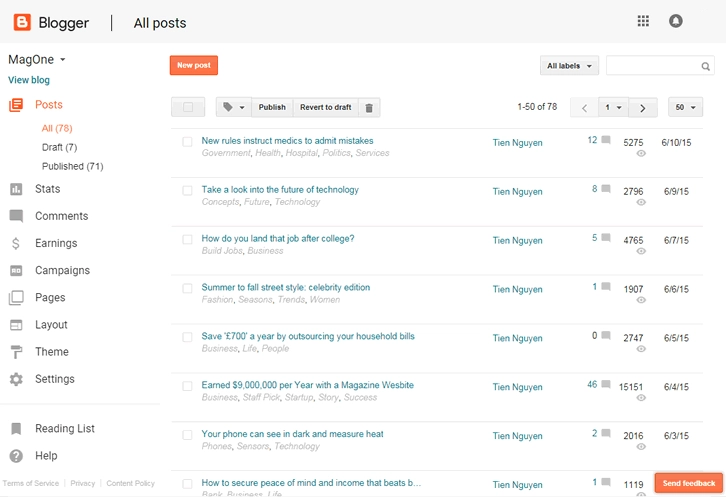Click the trash delete icon in toolbar
Screen dimensions: 726x497
(x=369, y=108)
